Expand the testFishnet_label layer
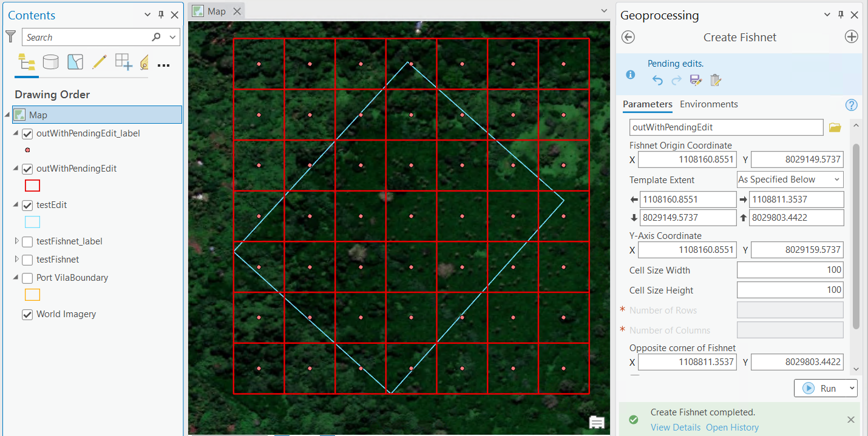 click(16, 241)
